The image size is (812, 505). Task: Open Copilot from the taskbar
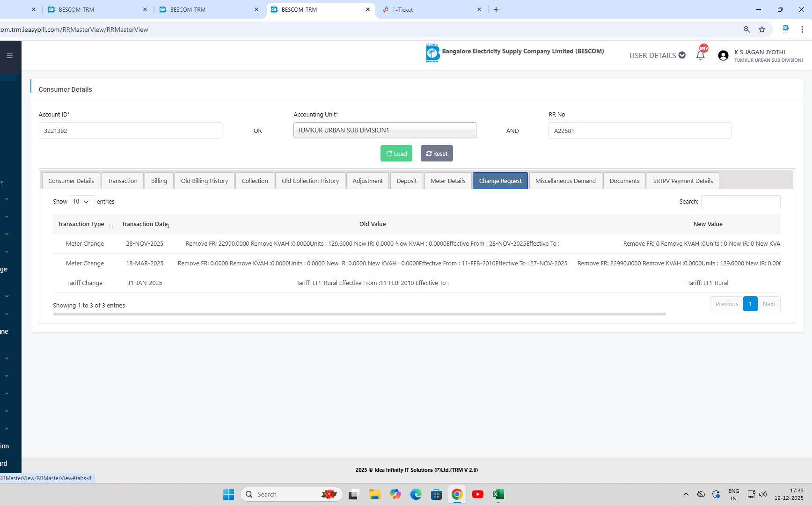pyautogui.click(x=395, y=494)
